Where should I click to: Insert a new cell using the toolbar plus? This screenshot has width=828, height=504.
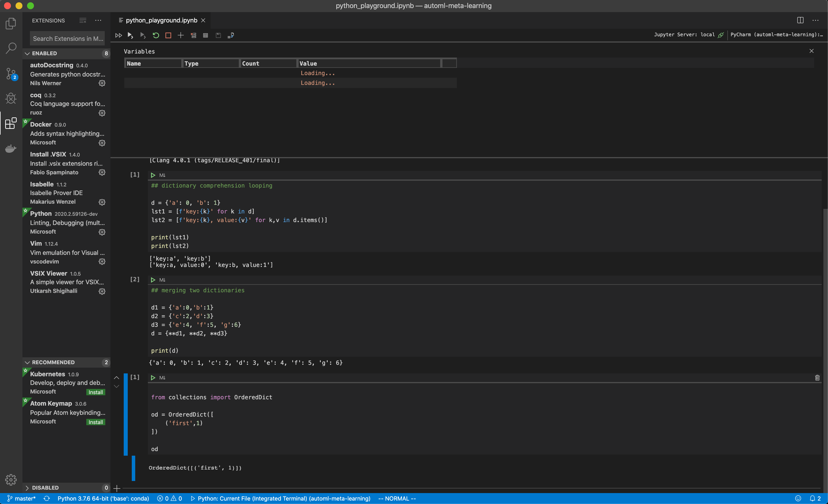point(180,35)
